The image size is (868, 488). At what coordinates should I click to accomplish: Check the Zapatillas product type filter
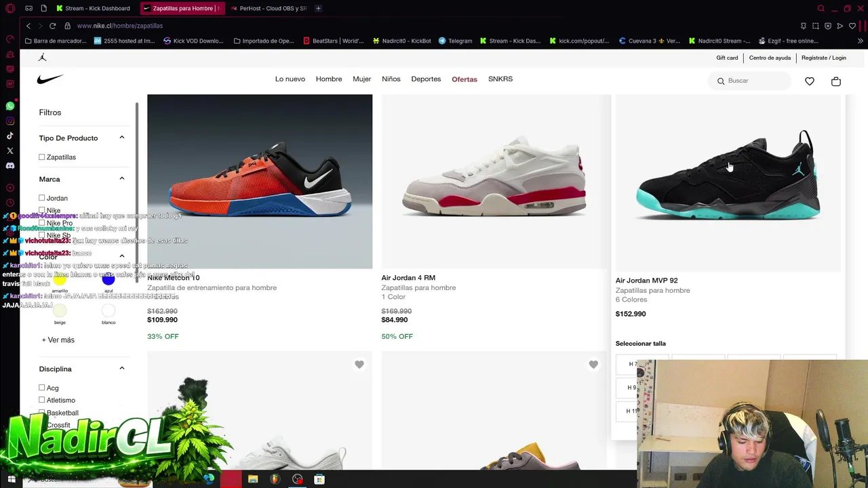42,157
